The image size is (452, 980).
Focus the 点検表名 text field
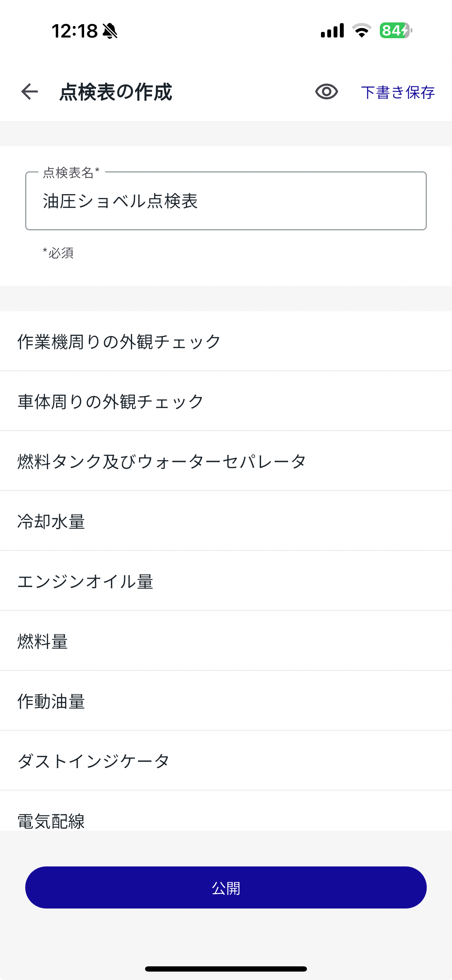pos(226,201)
